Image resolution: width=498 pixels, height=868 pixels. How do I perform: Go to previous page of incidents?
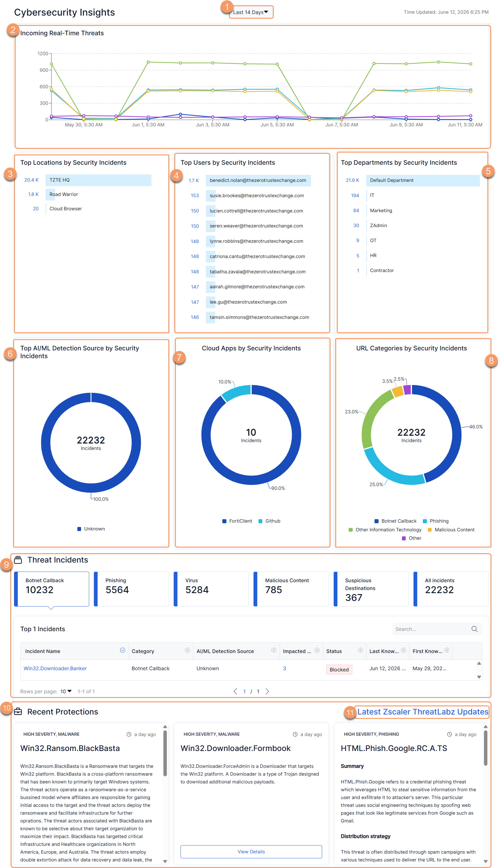point(235,691)
